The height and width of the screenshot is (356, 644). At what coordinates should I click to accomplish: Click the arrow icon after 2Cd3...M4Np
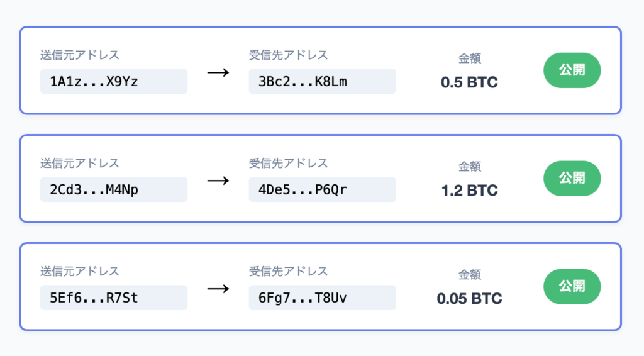[x=218, y=181]
